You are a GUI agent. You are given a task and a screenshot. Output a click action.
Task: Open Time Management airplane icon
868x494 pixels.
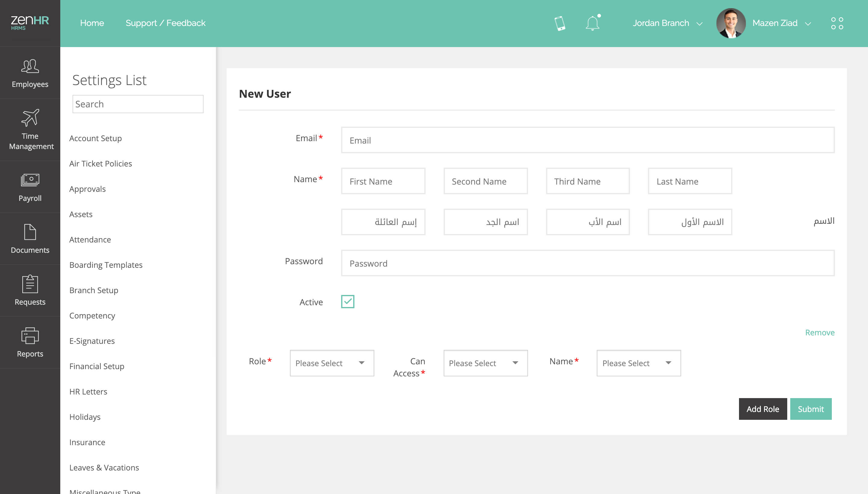point(30,118)
